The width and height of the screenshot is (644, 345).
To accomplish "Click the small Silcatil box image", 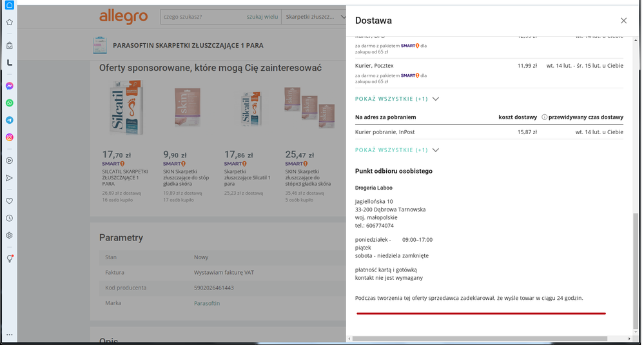I will tap(251, 109).
